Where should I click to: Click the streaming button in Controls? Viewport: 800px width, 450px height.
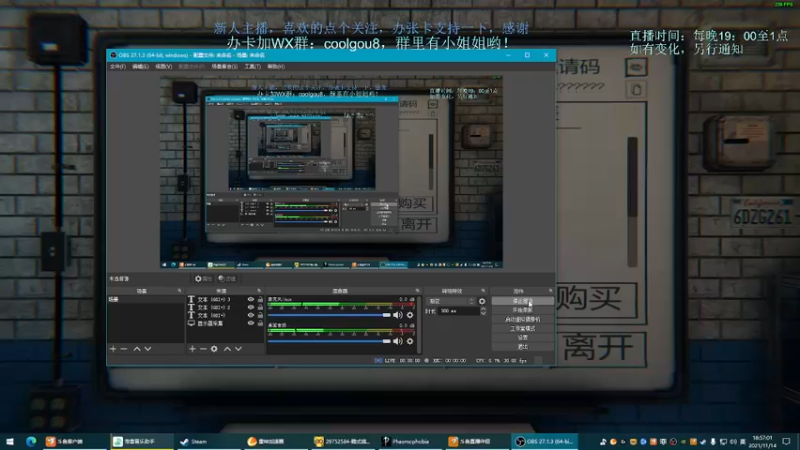click(522, 301)
